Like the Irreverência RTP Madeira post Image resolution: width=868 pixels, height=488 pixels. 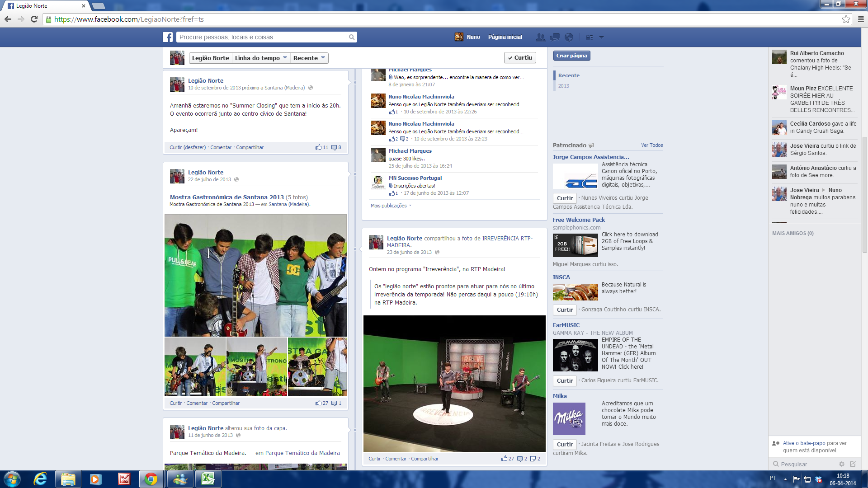[374, 459]
